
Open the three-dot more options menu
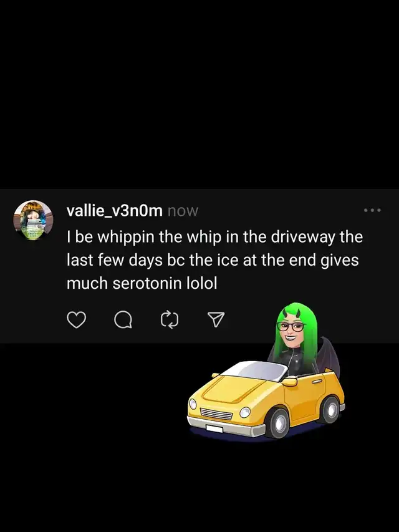pos(372,210)
